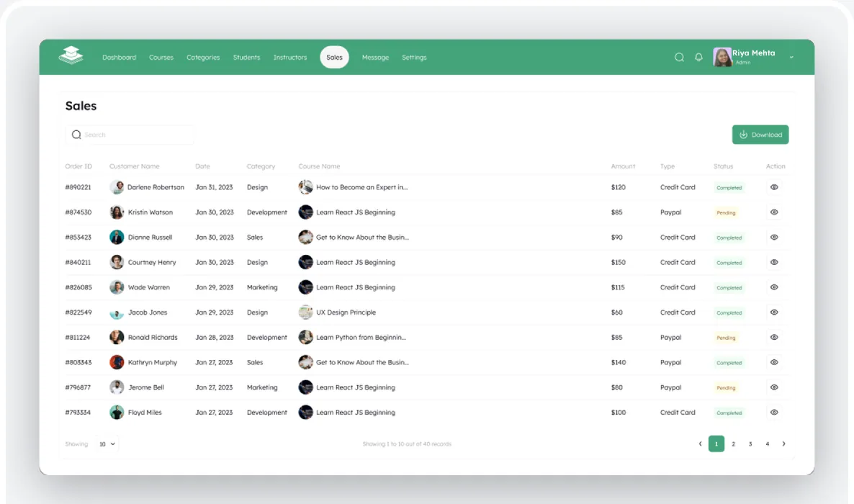
Task: Click the Sales search input field
Action: 129,135
